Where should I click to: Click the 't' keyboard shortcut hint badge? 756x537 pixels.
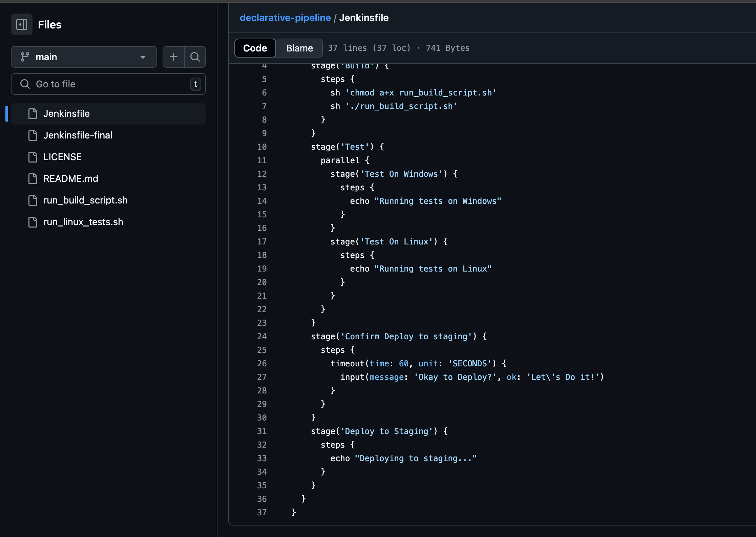click(x=195, y=84)
